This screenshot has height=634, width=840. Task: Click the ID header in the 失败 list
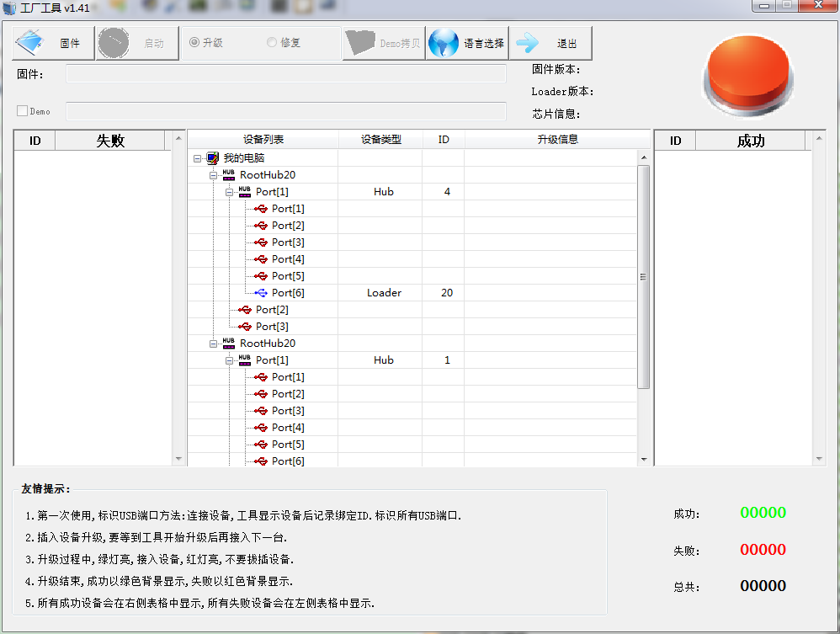35,141
